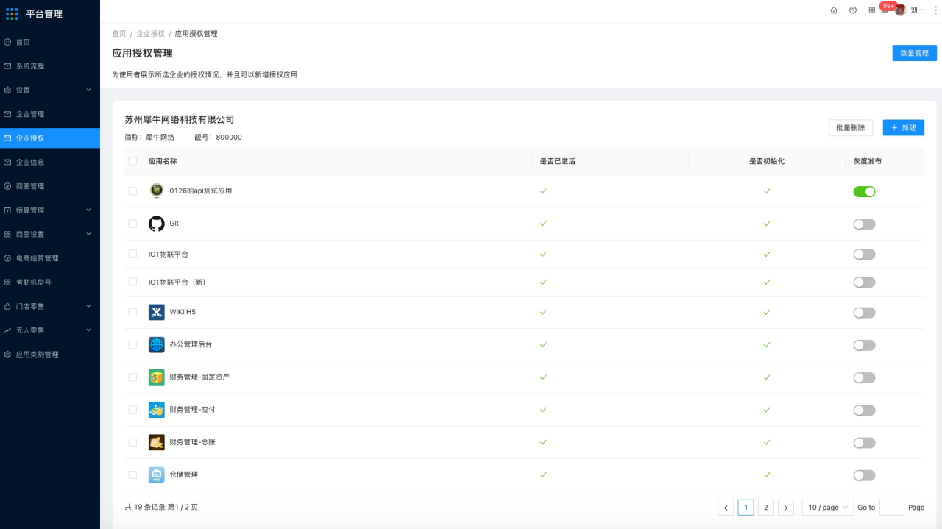Click the 是否初始化 column header
The width and height of the screenshot is (942, 529).
[x=767, y=161]
